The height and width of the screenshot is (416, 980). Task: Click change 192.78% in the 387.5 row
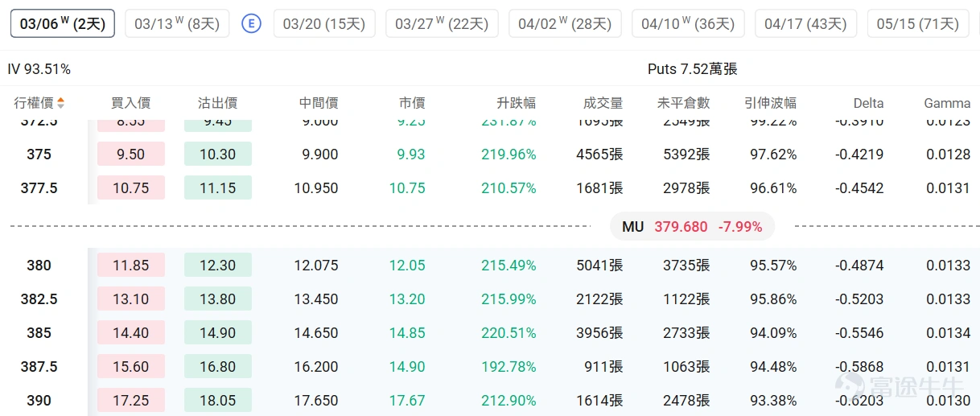[509, 367]
